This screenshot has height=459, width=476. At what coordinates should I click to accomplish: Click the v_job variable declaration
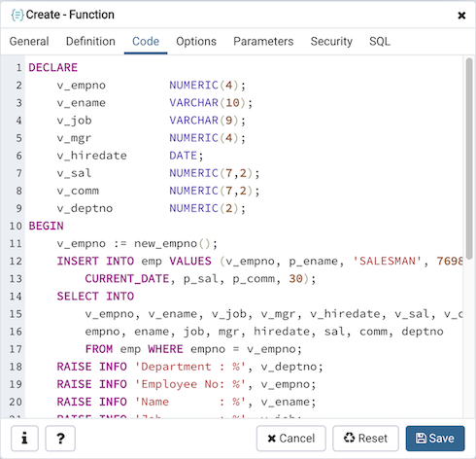(74, 121)
